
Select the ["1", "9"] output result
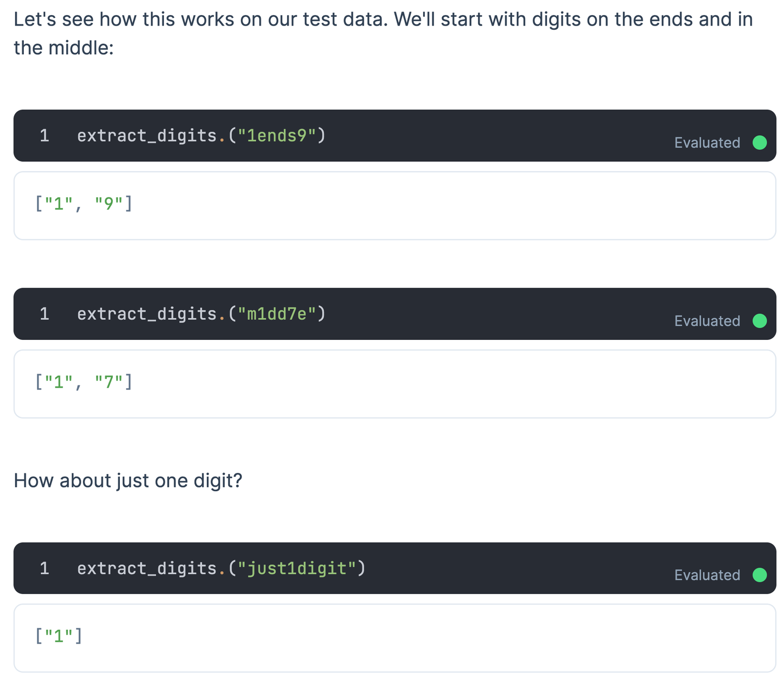(x=84, y=204)
